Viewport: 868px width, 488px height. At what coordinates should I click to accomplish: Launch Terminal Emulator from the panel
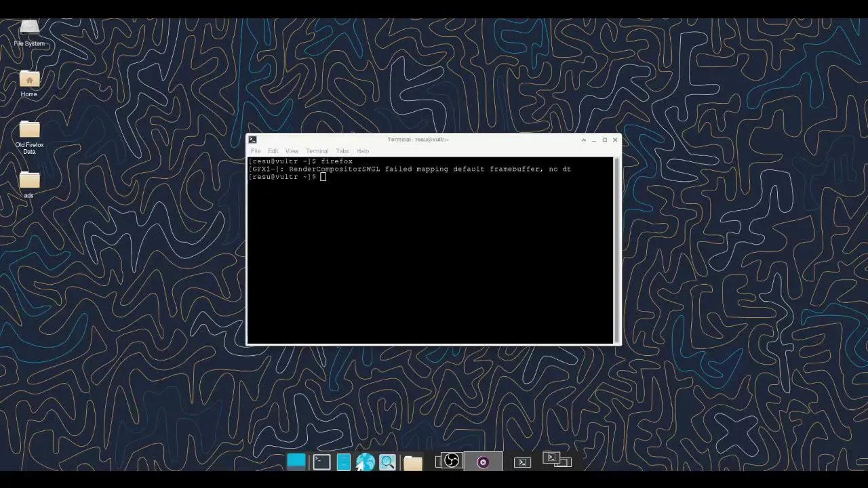(x=321, y=462)
